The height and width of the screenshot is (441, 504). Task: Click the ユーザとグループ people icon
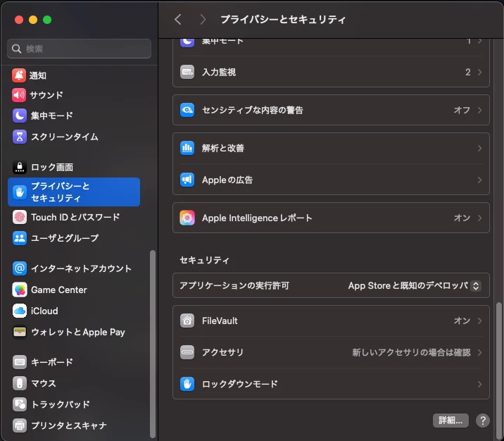(x=19, y=238)
